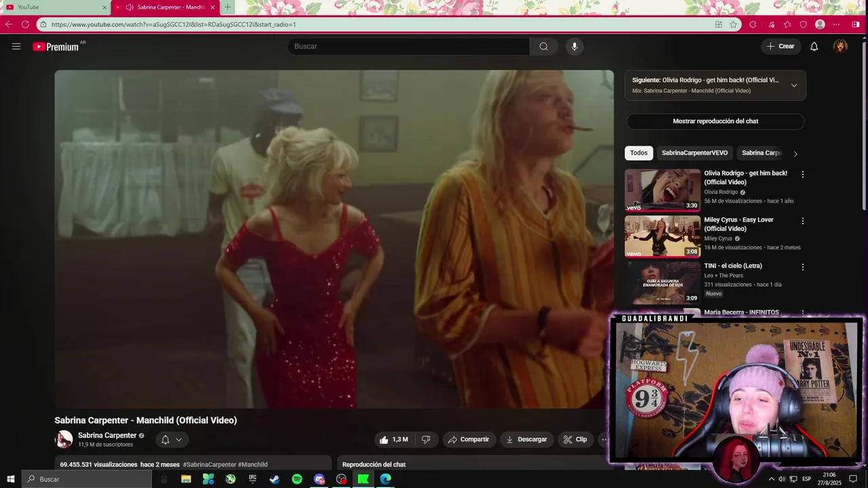Open options for Olivia Rodrigo video
This screenshot has width=868, height=488.
802,174
